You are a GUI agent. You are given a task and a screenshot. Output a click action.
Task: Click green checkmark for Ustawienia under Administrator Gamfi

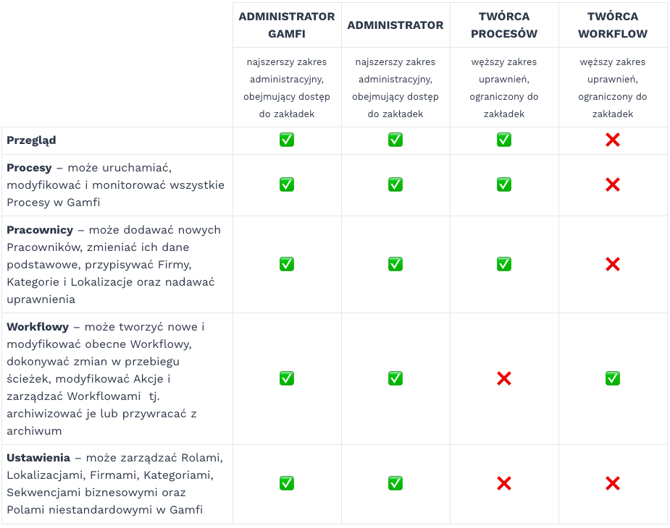click(286, 483)
